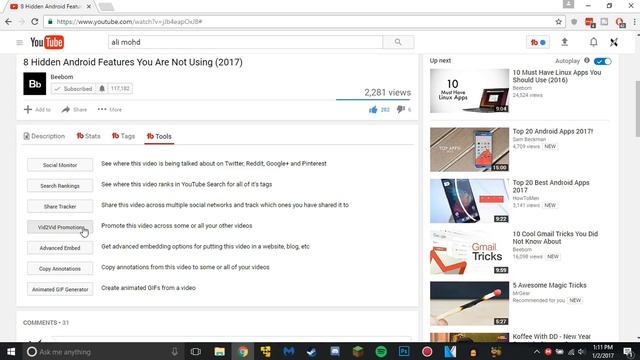Click the Social Monitor button

coord(60,165)
